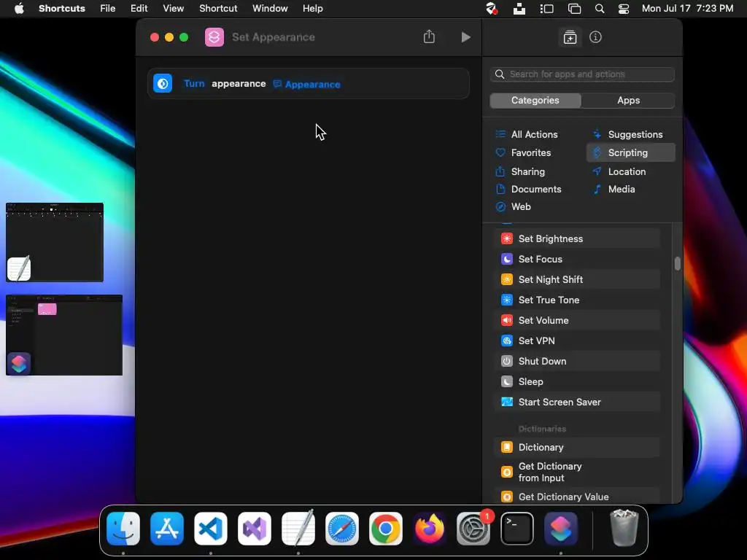Screen dimensions: 747x560
Task: Click the Stage Manager menu bar icon
Action: click(x=546, y=9)
